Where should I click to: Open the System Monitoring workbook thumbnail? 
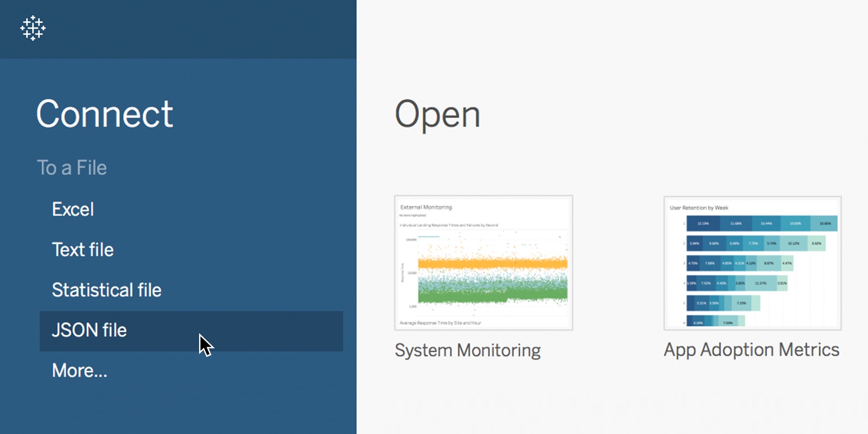coord(483,263)
